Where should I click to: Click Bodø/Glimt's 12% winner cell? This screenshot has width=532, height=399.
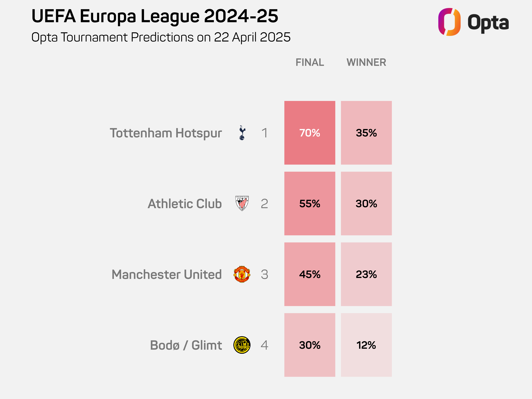(x=366, y=345)
